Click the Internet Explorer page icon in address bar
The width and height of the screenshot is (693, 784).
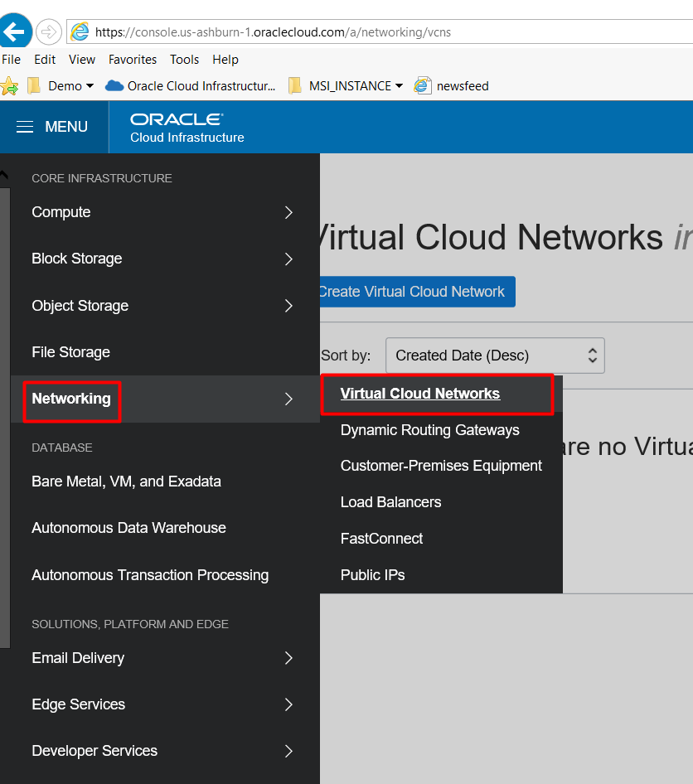(80, 32)
